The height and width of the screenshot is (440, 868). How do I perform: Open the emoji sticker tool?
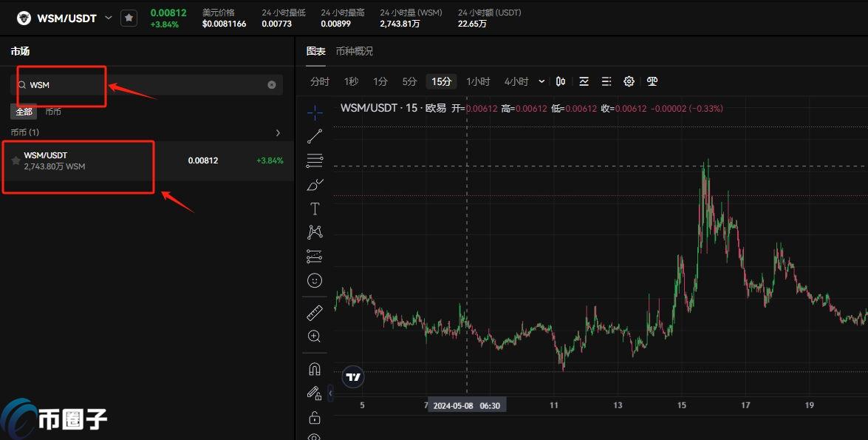[315, 280]
